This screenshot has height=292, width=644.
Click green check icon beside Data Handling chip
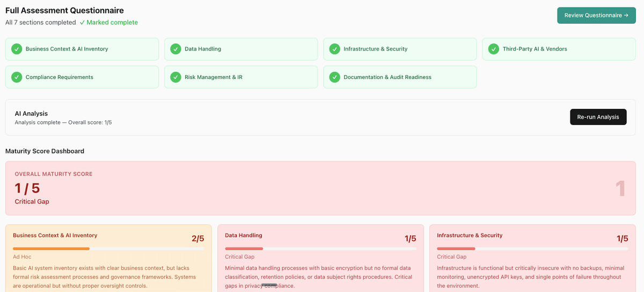tap(175, 49)
